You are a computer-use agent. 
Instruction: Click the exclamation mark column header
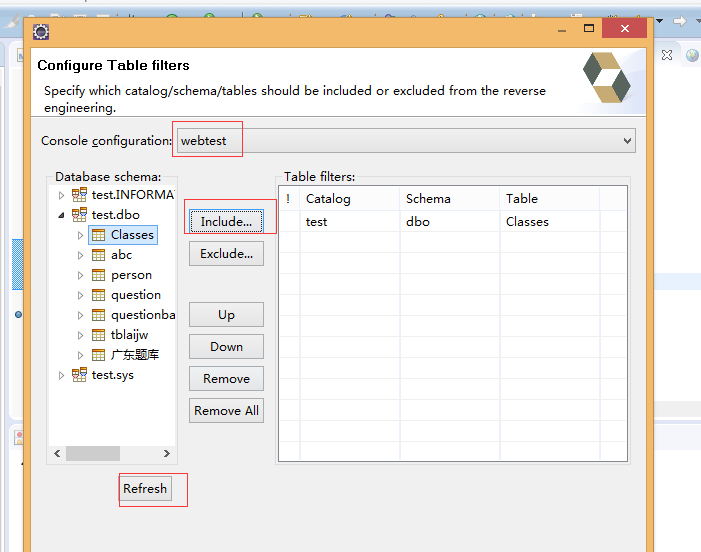(x=289, y=198)
